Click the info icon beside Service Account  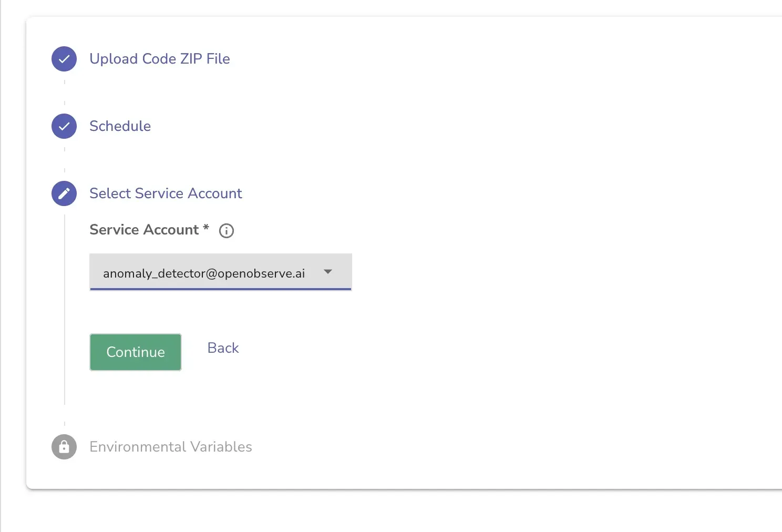pos(227,231)
